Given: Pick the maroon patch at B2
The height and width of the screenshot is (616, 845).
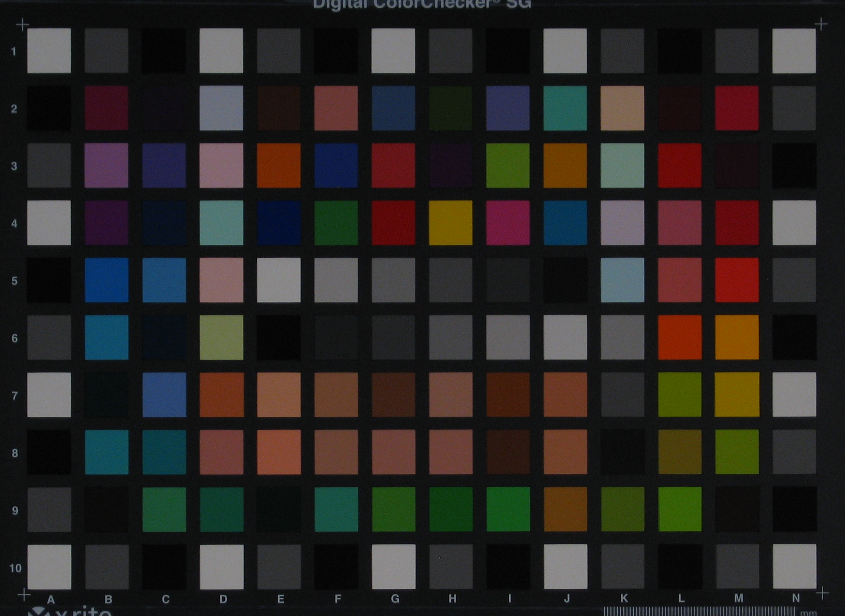Looking at the screenshot, I should (106, 108).
